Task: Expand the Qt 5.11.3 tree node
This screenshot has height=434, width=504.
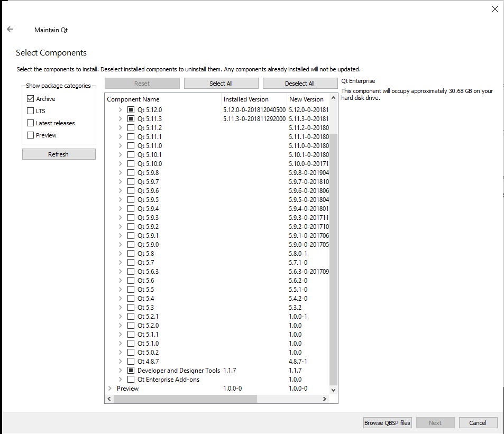Action: tap(120, 119)
